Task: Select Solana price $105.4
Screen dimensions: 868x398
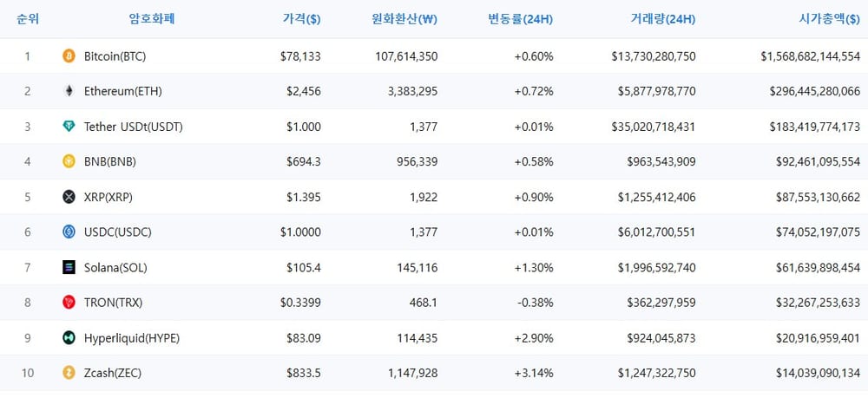Action: [x=303, y=268]
